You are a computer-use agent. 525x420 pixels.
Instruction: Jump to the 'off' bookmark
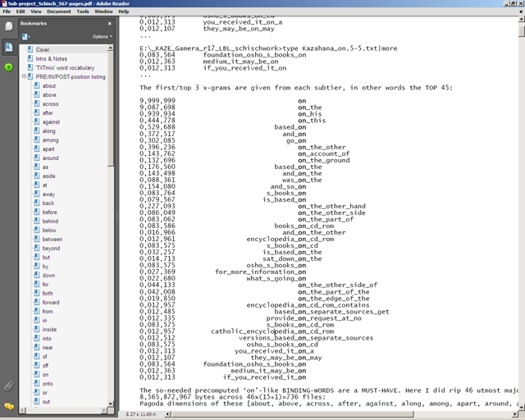45,366
